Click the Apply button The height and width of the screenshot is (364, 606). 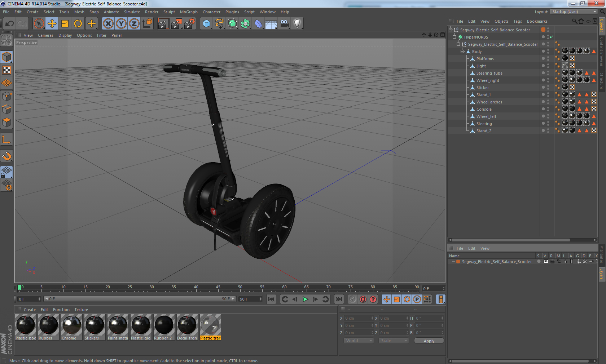429,341
